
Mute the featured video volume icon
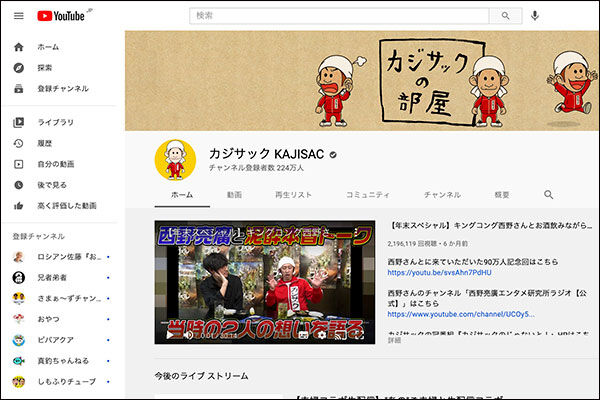click(x=188, y=335)
